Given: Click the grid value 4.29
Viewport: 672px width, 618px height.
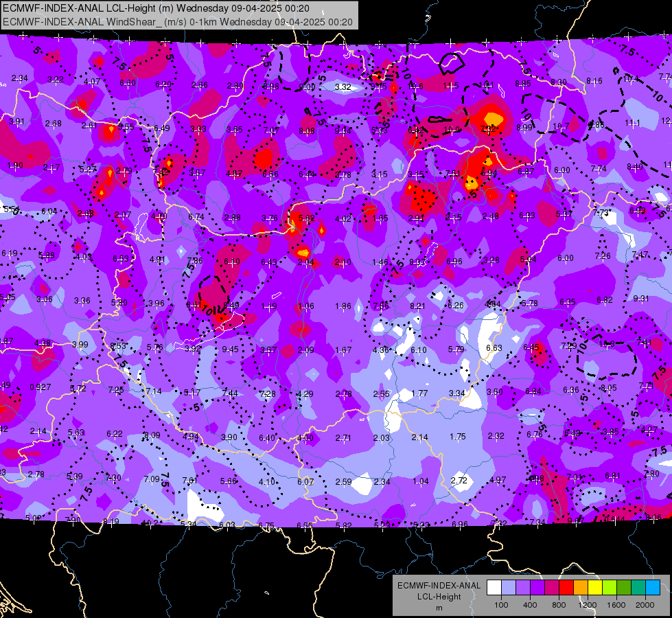Looking at the screenshot, I should [x=305, y=393].
